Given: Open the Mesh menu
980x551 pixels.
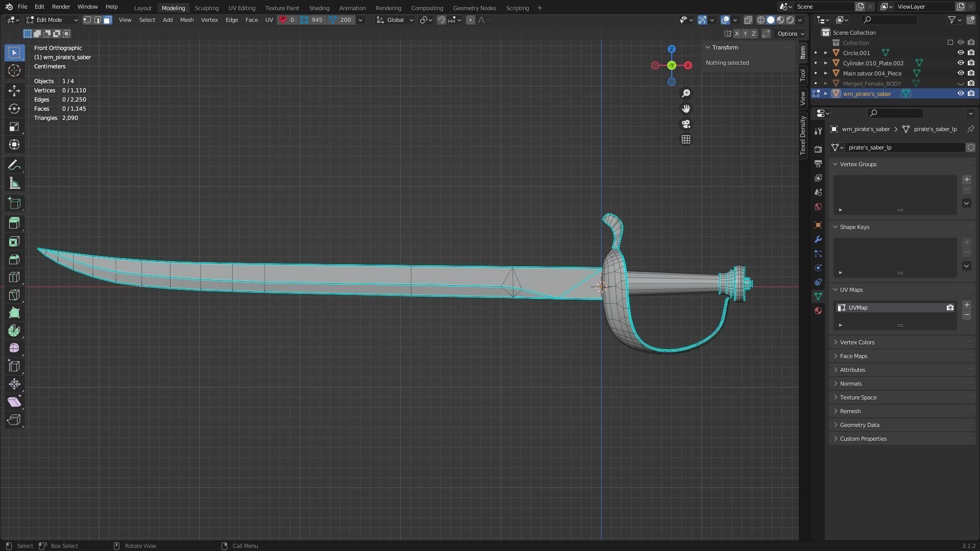Looking at the screenshot, I should coord(186,20).
